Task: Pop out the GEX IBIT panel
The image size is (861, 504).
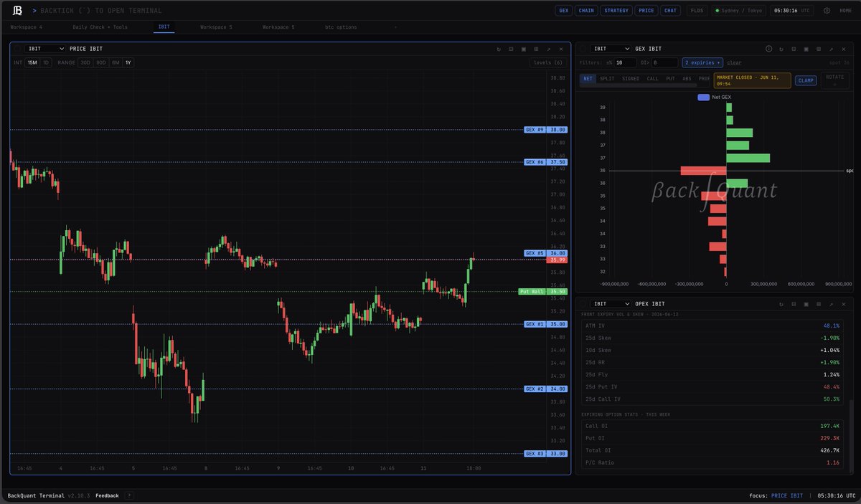Action: click(x=831, y=49)
